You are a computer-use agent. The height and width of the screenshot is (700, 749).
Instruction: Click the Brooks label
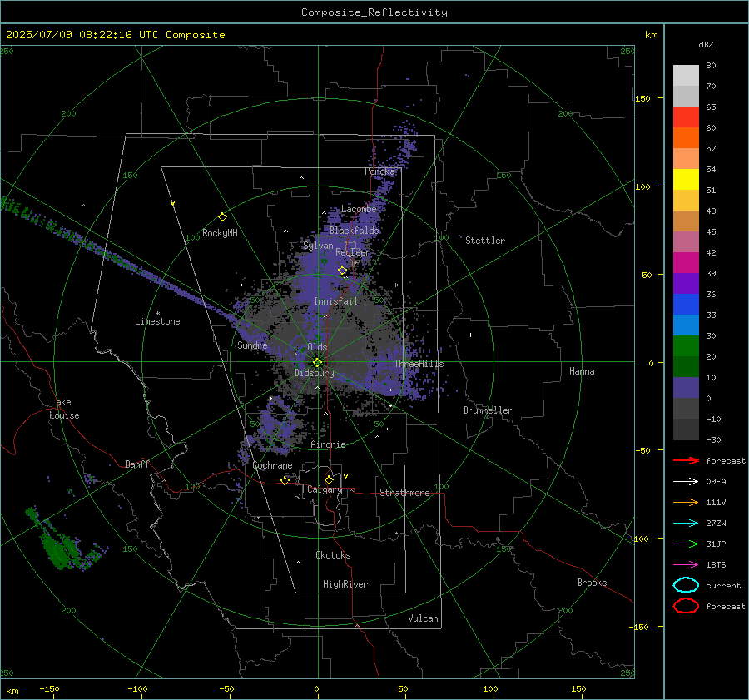pos(592,583)
